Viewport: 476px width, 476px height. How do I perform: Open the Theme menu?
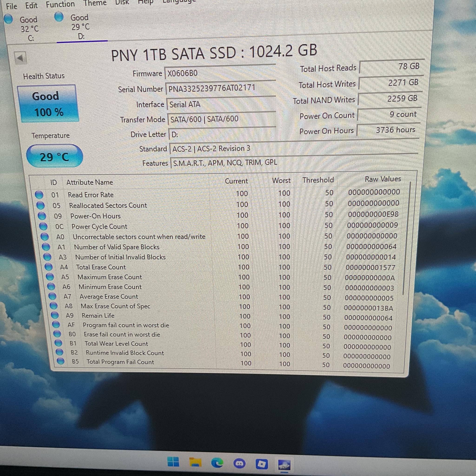tap(95, 3)
